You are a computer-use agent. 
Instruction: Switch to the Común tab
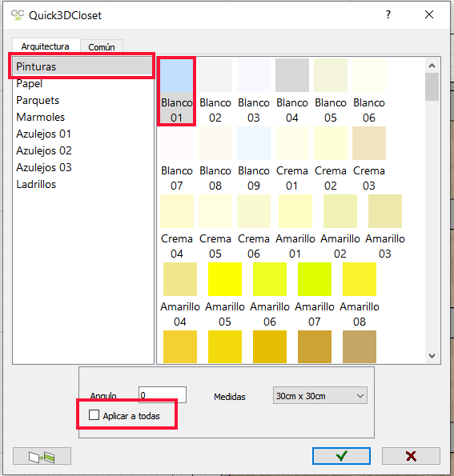[102, 47]
